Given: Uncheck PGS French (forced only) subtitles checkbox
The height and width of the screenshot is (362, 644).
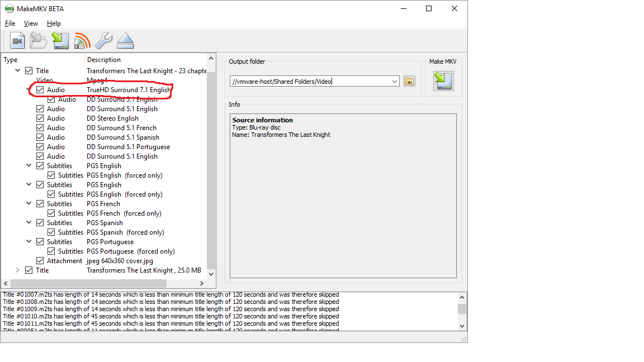Looking at the screenshot, I should coord(51,213).
